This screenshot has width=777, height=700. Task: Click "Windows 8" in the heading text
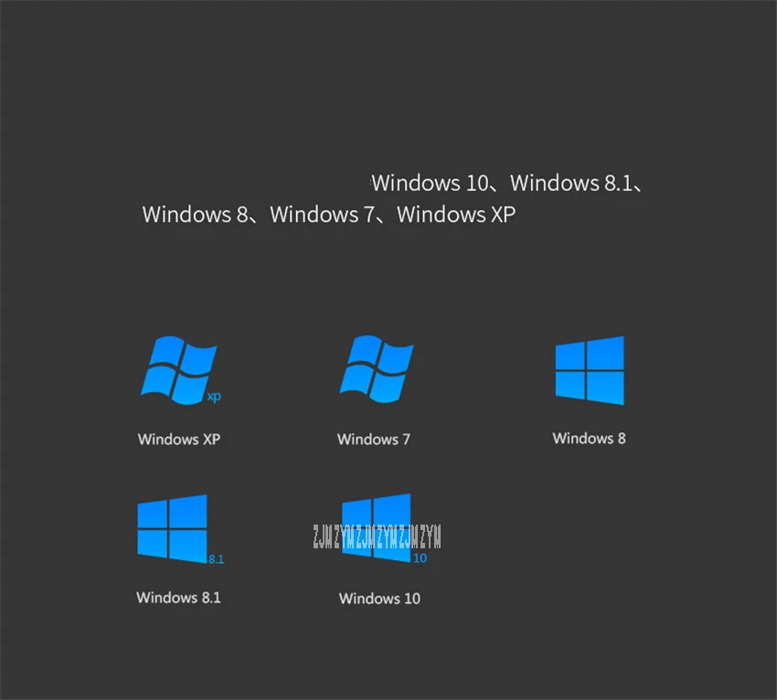195,215
